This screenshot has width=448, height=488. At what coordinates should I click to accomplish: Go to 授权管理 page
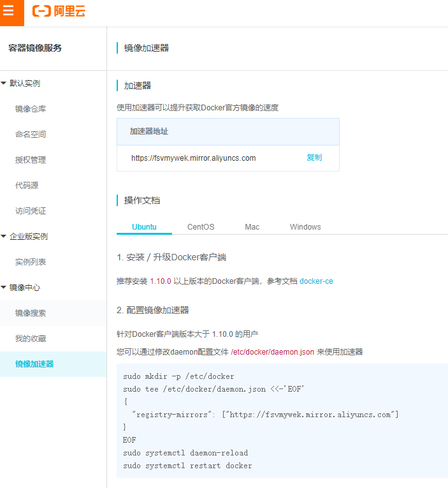click(x=31, y=160)
